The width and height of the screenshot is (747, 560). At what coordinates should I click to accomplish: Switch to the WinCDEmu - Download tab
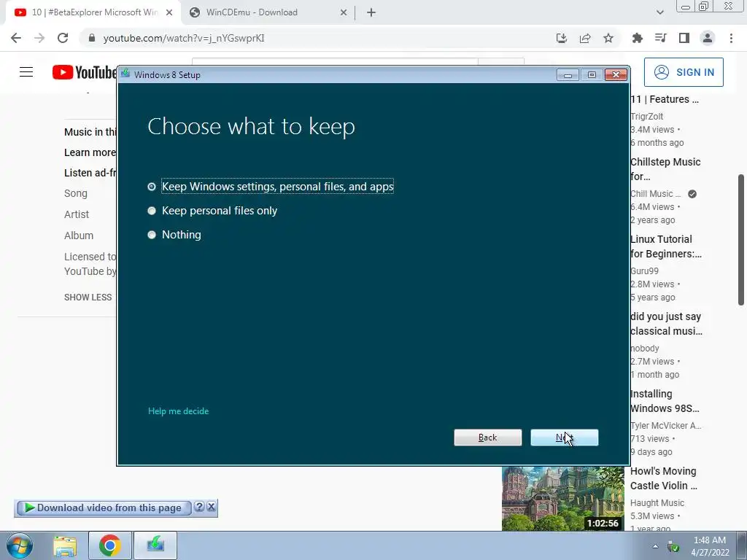[267, 12]
